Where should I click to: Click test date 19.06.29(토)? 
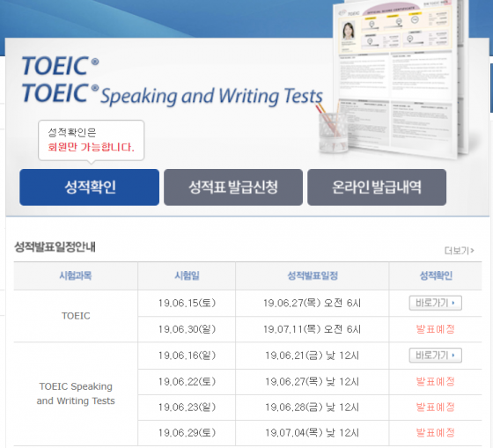[x=187, y=433]
